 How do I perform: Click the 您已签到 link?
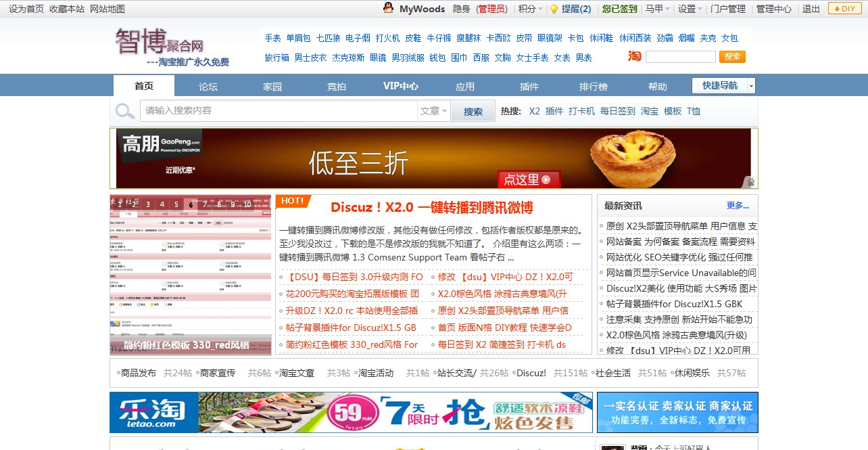tap(620, 9)
